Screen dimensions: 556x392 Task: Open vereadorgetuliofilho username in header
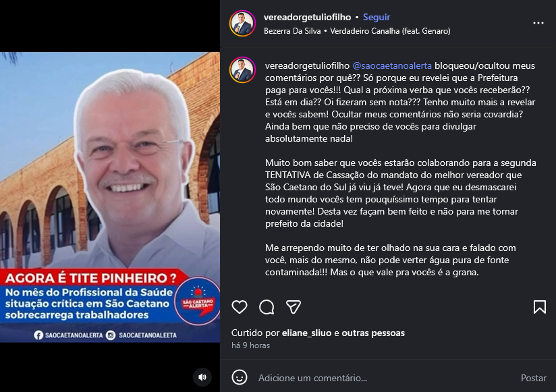click(308, 17)
